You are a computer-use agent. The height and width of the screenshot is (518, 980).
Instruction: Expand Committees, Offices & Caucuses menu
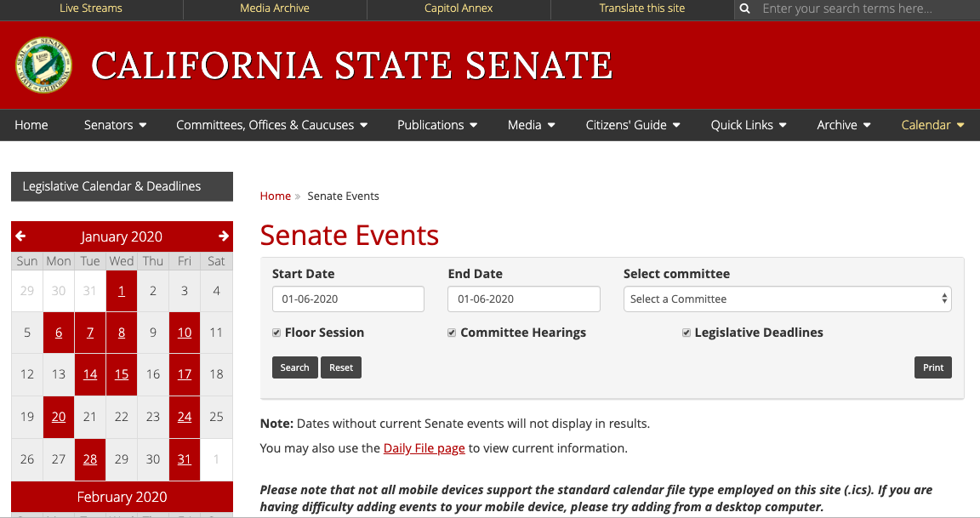(272, 125)
